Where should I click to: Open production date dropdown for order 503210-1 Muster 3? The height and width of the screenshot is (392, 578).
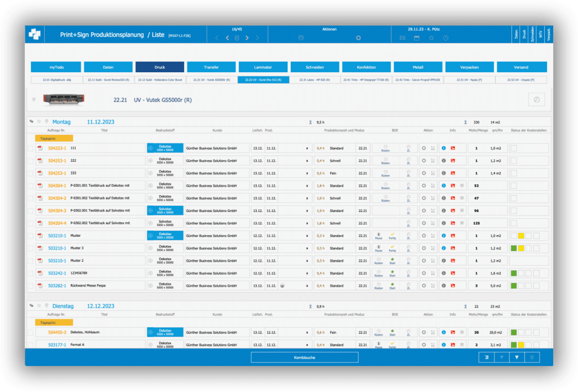click(x=307, y=248)
